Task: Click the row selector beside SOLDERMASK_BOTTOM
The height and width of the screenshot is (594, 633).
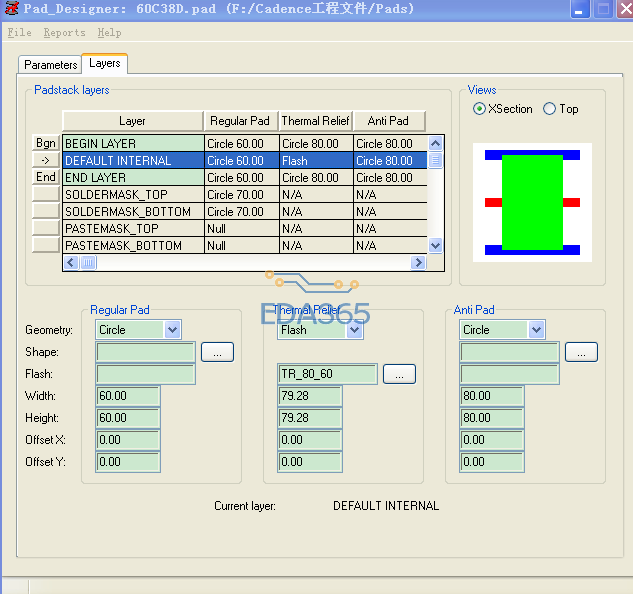Action: [x=46, y=211]
